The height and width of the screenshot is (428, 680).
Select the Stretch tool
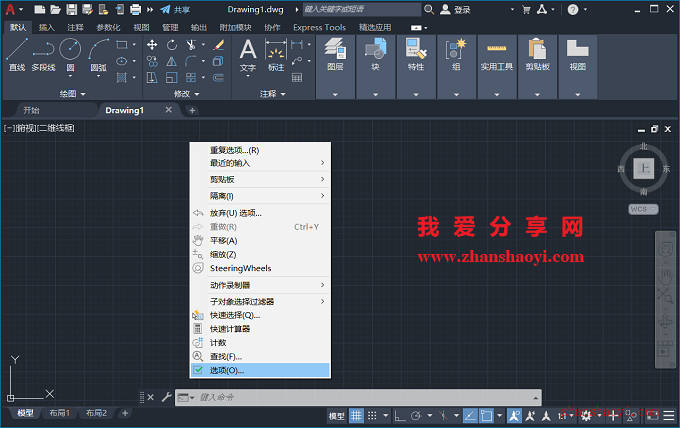point(152,78)
